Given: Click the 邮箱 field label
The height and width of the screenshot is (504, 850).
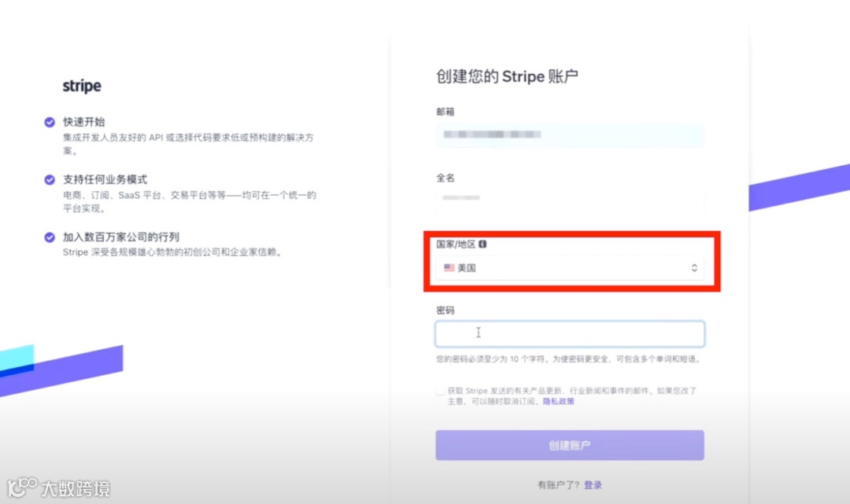Looking at the screenshot, I should [445, 112].
